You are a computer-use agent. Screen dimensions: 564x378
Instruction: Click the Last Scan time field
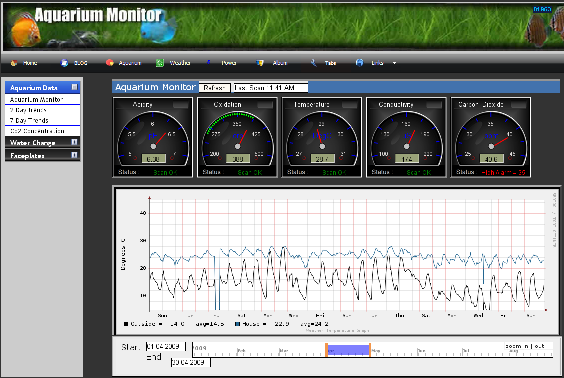(270, 88)
